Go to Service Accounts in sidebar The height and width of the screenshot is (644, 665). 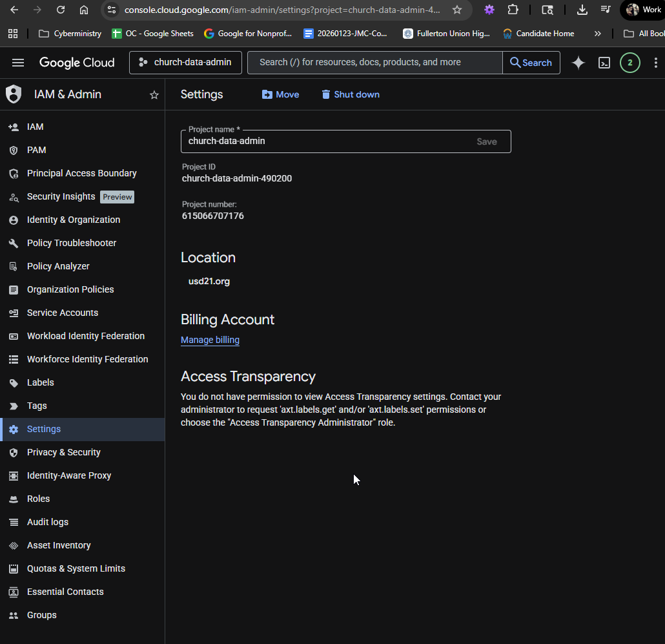coord(63,313)
